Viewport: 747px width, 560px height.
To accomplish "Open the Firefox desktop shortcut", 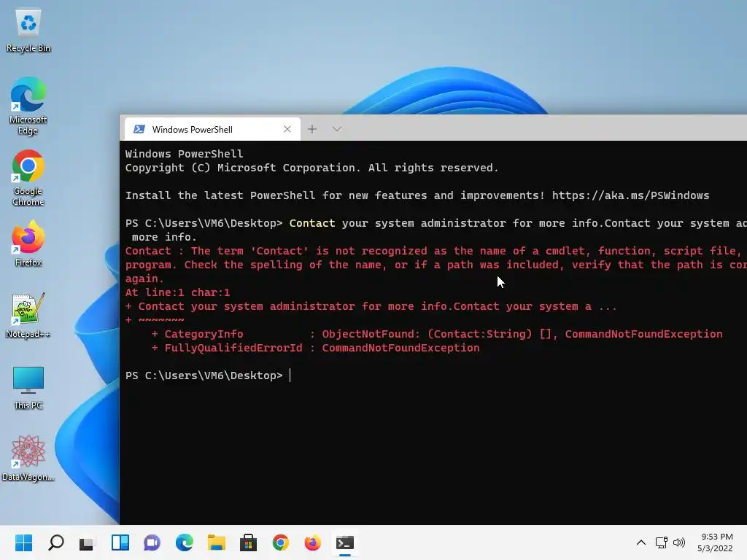I will (28, 244).
